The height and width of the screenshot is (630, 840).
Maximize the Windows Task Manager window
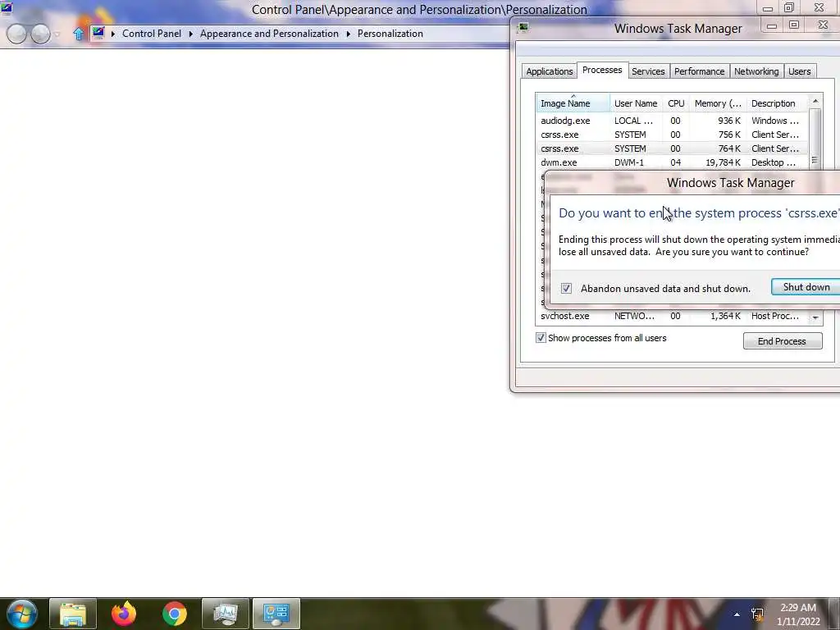click(x=794, y=25)
